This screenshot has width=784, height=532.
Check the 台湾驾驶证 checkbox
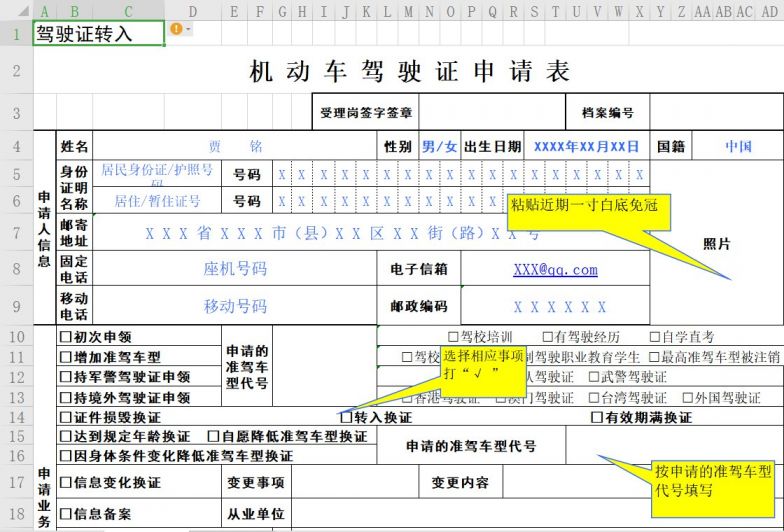[x=594, y=398]
